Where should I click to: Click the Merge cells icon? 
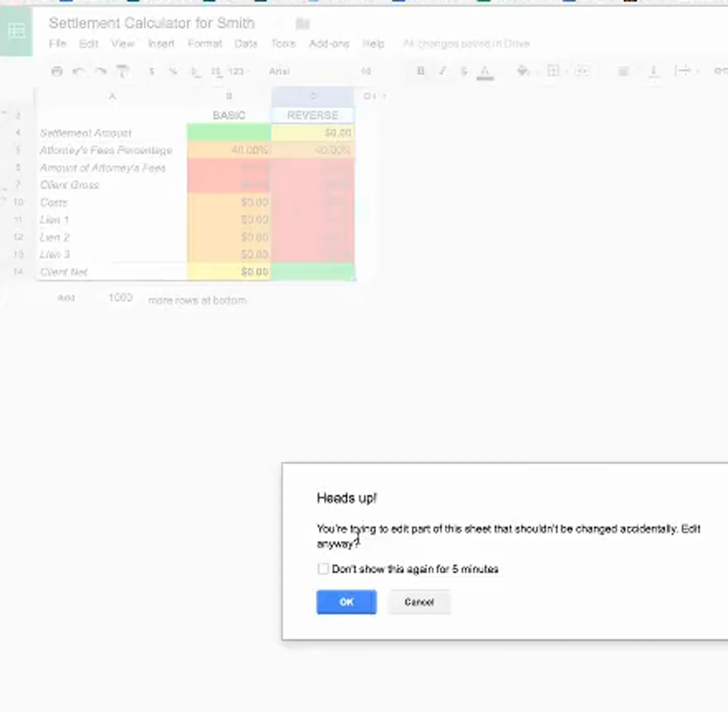point(582,71)
